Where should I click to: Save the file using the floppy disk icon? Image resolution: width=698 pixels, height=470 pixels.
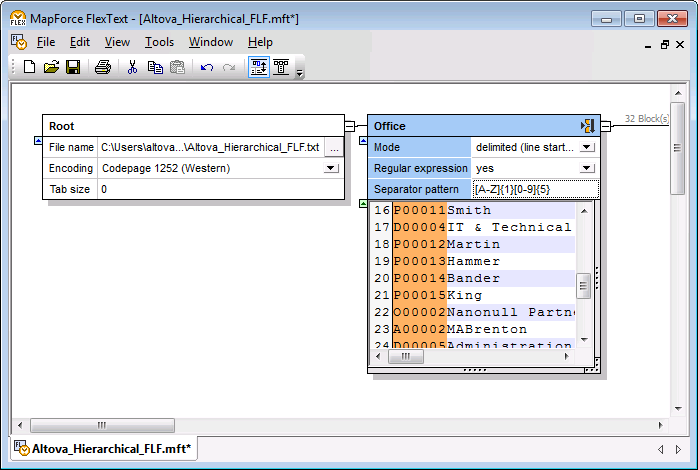(x=73, y=67)
